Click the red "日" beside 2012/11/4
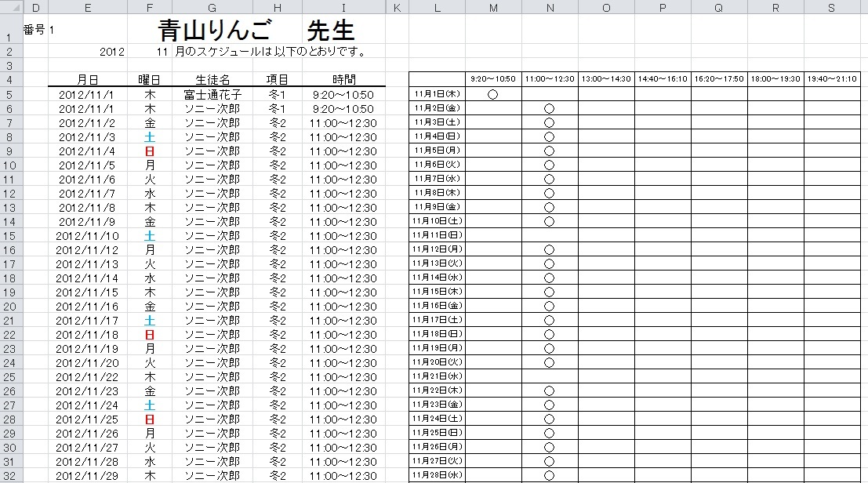The image size is (868, 483). [150, 151]
